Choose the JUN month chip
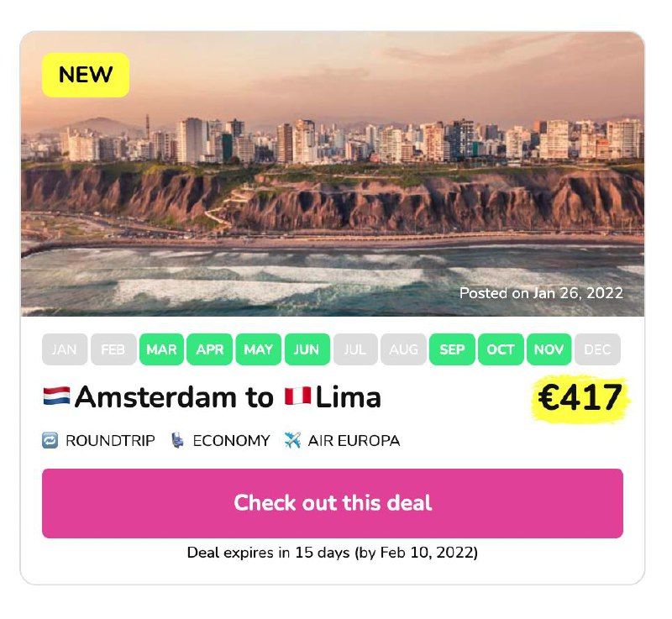 [x=307, y=349]
